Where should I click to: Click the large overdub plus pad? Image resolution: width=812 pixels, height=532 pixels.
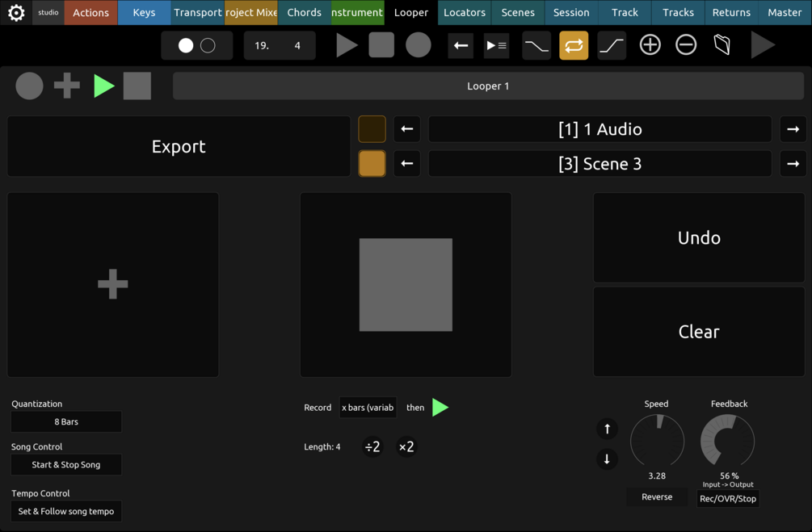click(x=113, y=285)
